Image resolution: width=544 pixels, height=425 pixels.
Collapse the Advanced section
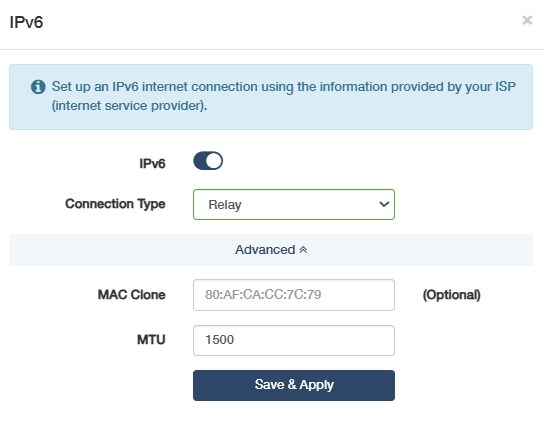(x=271, y=250)
